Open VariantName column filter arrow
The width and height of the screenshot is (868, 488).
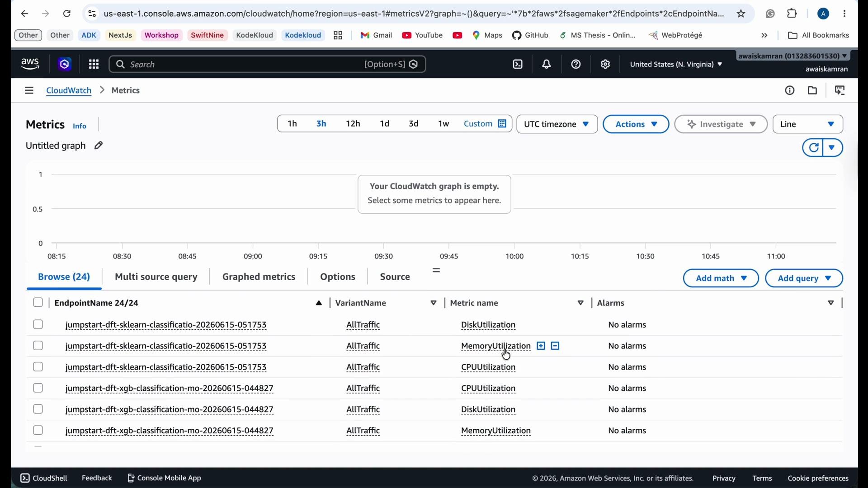[434, 303]
